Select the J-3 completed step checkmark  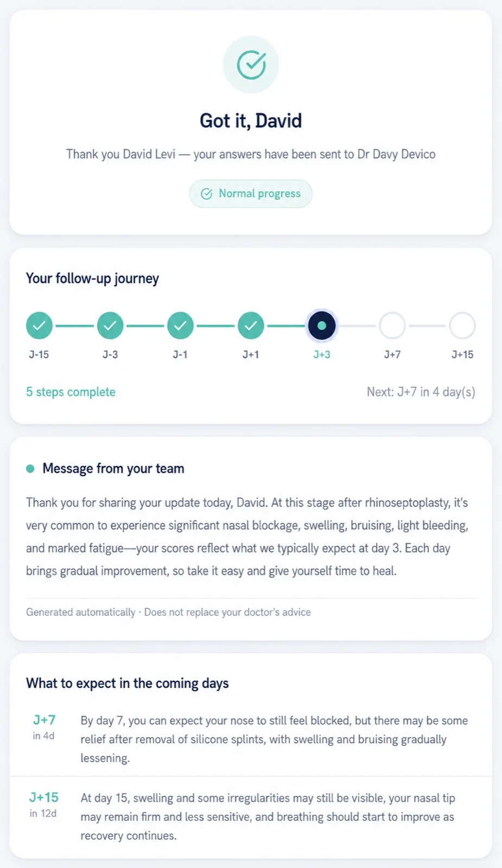(x=110, y=325)
